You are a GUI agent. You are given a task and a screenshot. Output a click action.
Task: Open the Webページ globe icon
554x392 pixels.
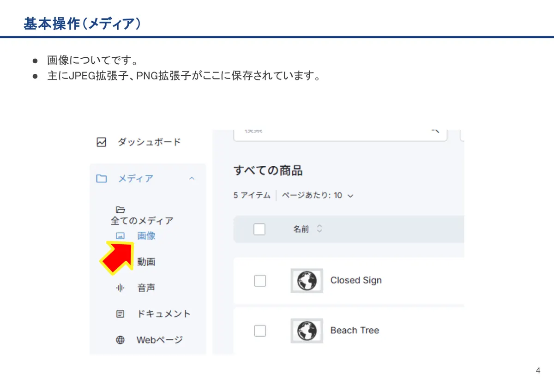tap(120, 340)
